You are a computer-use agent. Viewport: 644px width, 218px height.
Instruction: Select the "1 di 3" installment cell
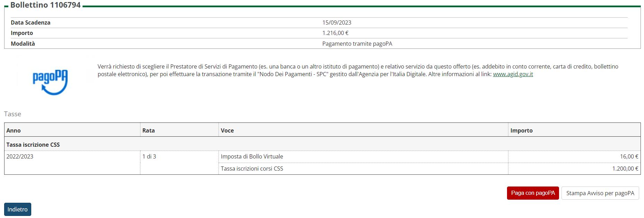[149, 156]
